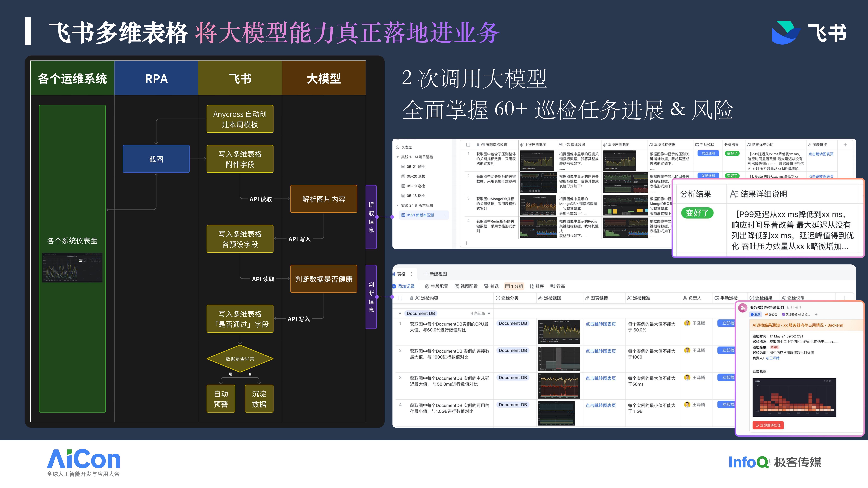Add new row in 压测 table
Image resolution: width=868 pixels, height=488 pixels.
466,243
